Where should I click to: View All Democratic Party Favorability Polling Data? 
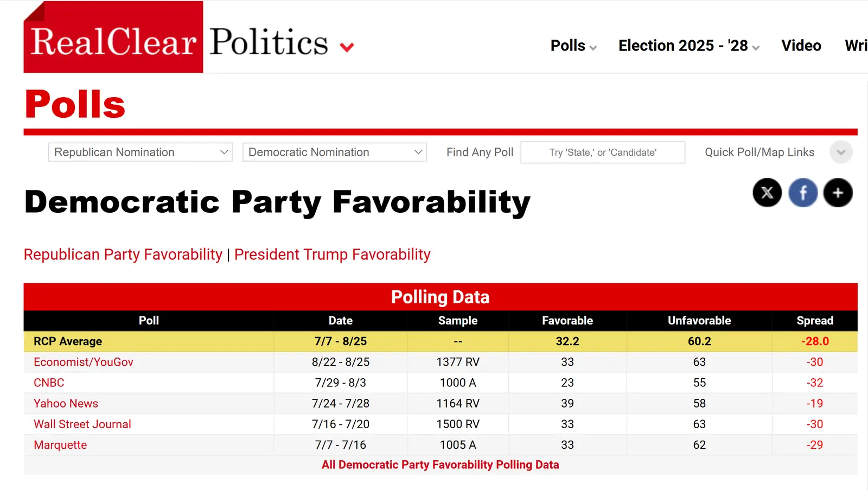[440, 464]
